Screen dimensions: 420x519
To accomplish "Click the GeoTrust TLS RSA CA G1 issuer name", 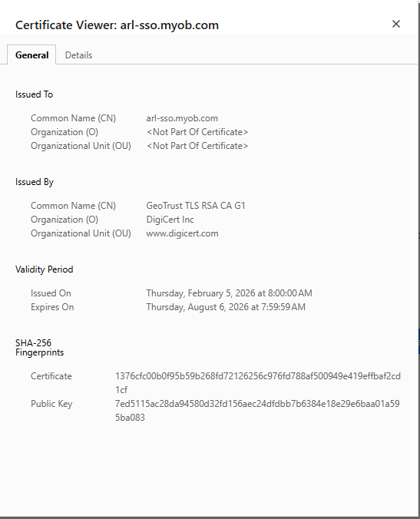I will (196, 206).
